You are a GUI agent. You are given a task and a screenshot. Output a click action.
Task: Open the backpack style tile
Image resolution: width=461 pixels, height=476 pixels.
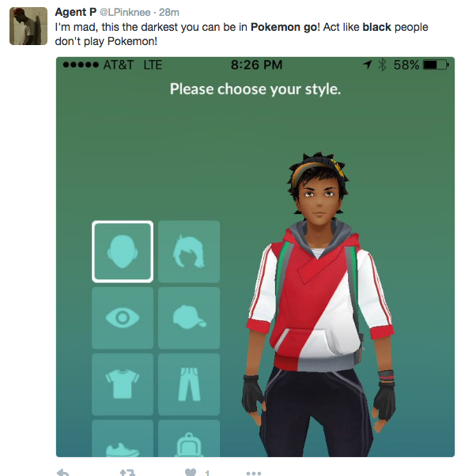[x=189, y=438]
